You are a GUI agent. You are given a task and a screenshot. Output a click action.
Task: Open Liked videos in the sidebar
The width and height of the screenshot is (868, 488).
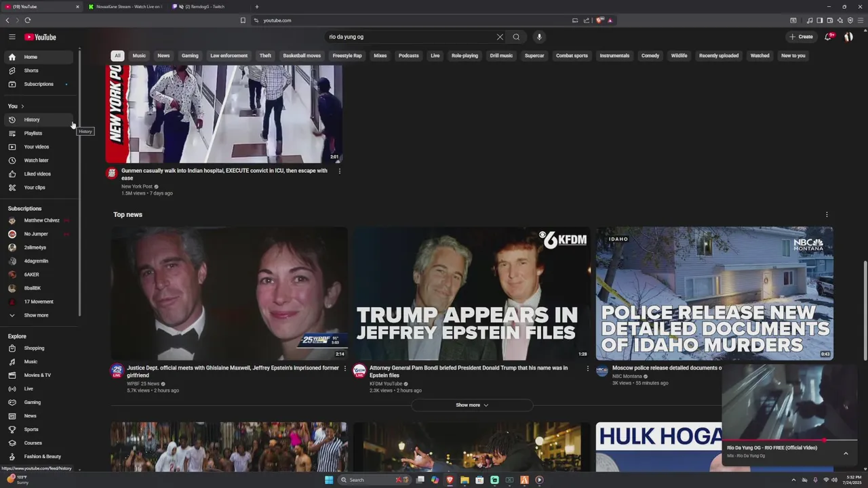click(x=39, y=174)
